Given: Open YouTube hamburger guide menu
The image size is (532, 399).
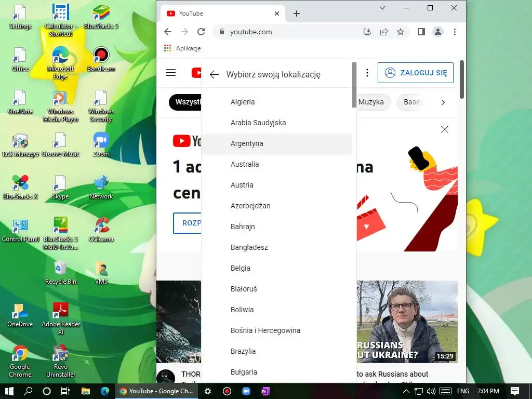Looking at the screenshot, I should (170, 73).
